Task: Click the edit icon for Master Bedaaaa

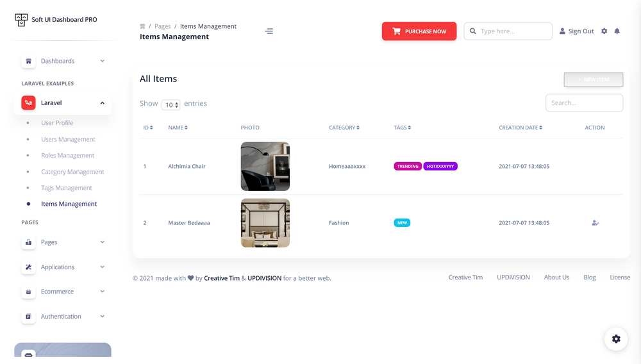Action: (x=595, y=223)
